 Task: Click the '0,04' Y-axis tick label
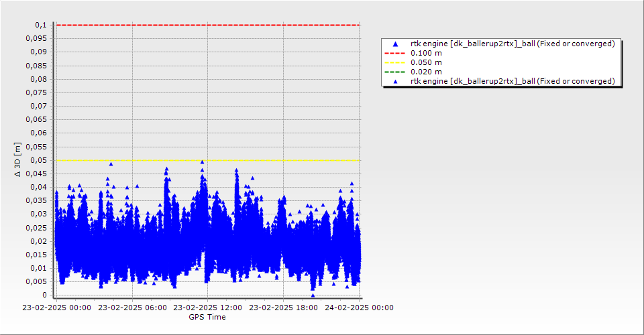click(x=39, y=188)
